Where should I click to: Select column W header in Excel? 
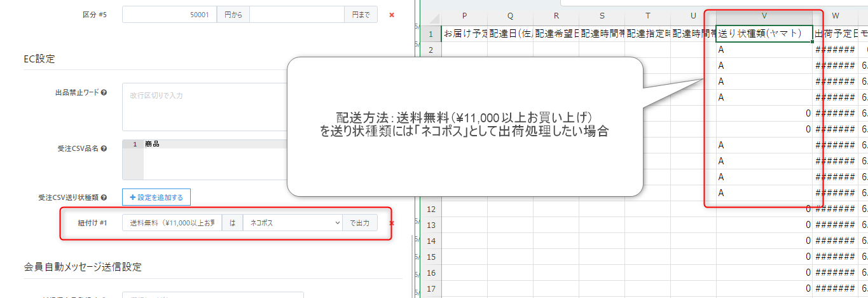click(x=836, y=17)
